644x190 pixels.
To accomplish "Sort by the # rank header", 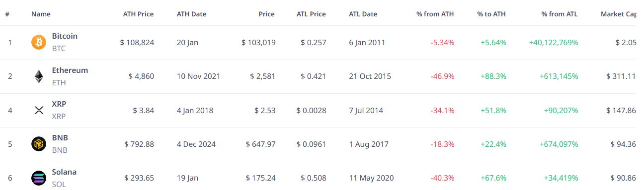I will coord(7,14).
